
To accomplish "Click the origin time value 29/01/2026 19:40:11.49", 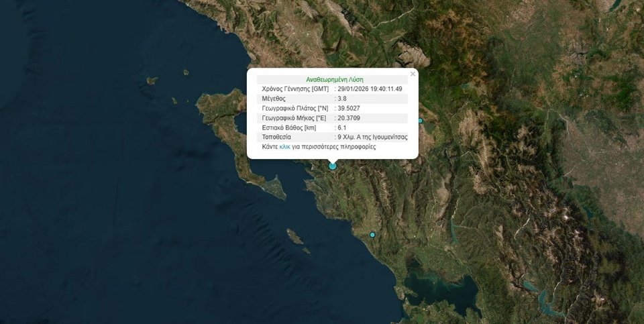I will tap(370, 89).
